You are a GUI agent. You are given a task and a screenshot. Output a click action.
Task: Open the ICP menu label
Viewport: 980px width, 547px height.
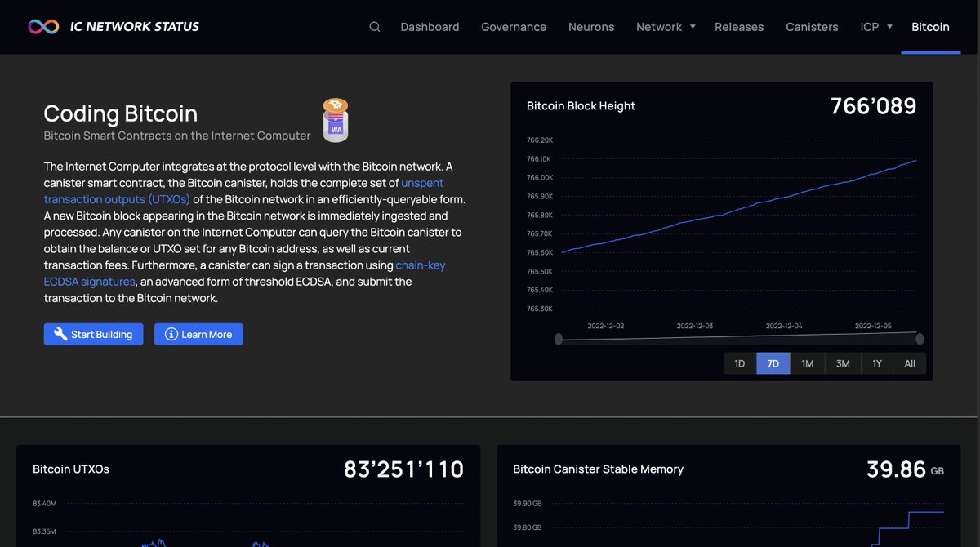(870, 27)
